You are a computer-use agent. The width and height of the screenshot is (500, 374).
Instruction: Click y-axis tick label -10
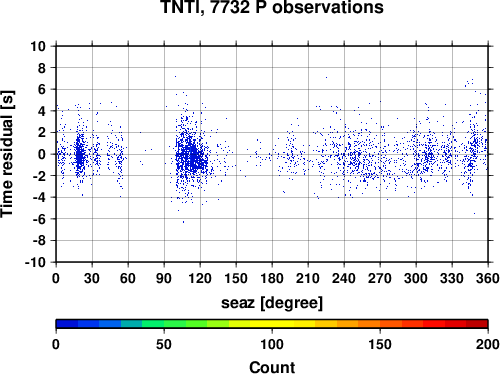click(x=35, y=262)
